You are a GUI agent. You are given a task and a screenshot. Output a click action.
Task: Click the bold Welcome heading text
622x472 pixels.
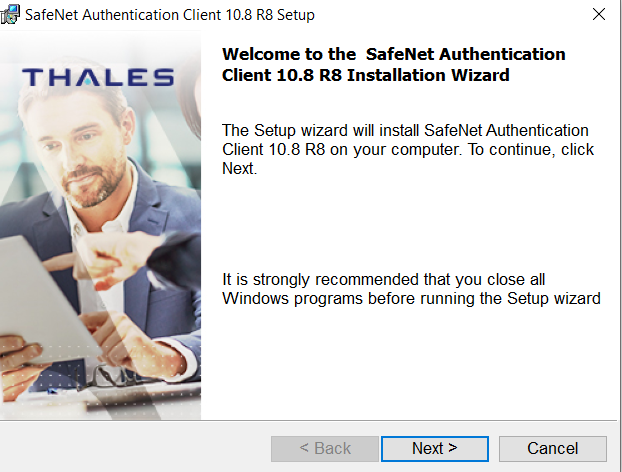point(394,65)
